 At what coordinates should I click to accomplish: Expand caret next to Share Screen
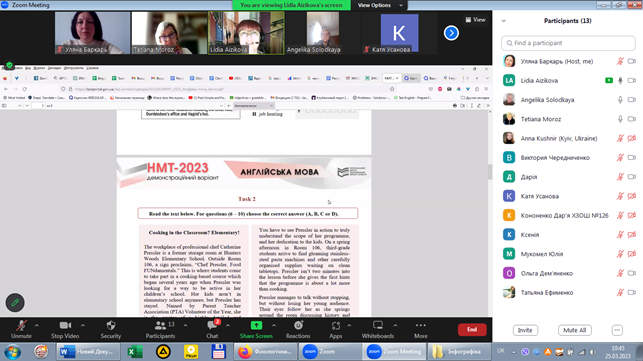pos(274,325)
